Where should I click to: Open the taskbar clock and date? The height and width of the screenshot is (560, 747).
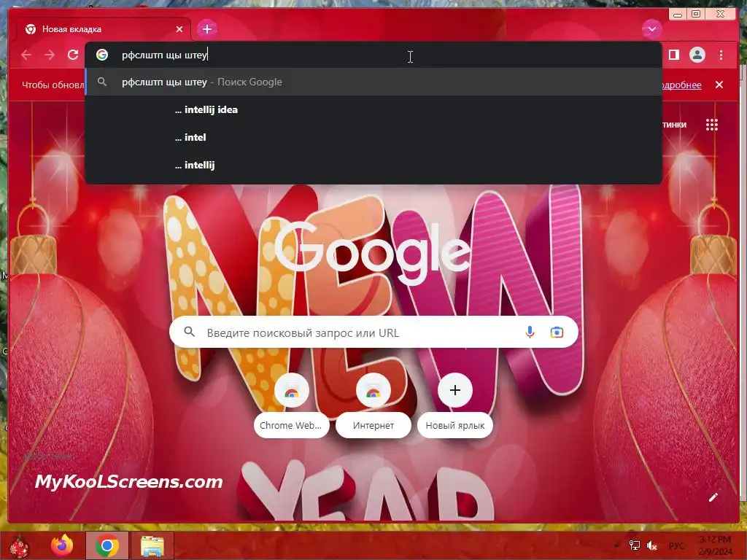point(716,545)
